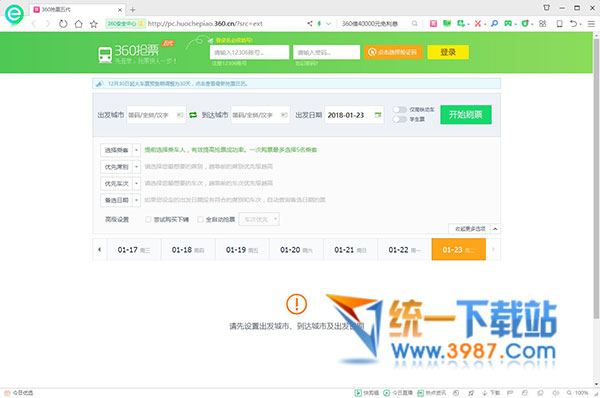Open 今日直播 in the status bar
This screenshot has height=398, width=600.
coord(398,393)
